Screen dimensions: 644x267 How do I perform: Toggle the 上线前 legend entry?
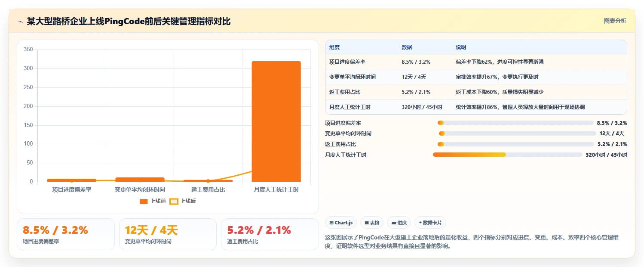[153, 201]
